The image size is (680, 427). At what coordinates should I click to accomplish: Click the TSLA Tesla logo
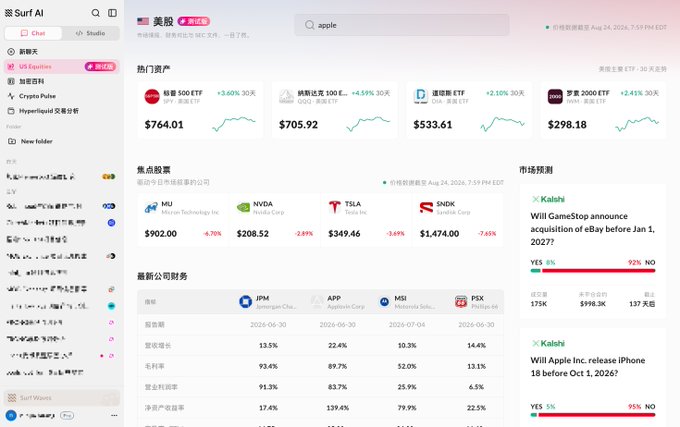pos(334,208)
